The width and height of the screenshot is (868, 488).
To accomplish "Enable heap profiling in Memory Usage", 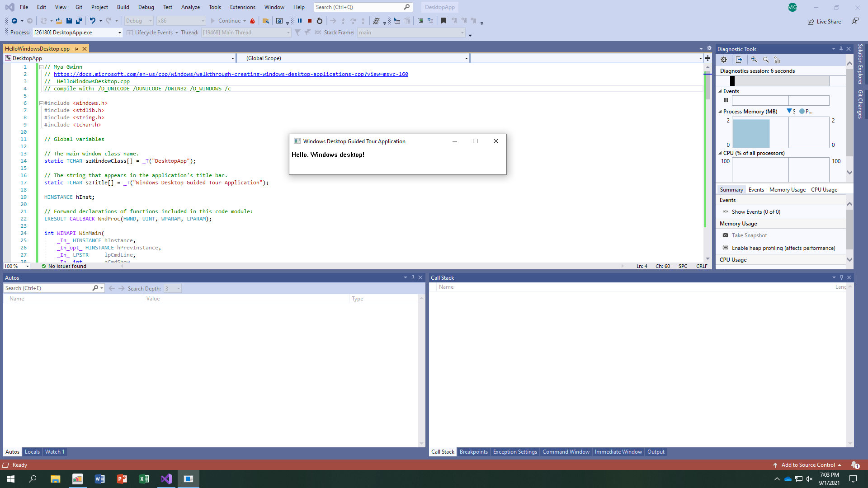I will coord(783,248).
